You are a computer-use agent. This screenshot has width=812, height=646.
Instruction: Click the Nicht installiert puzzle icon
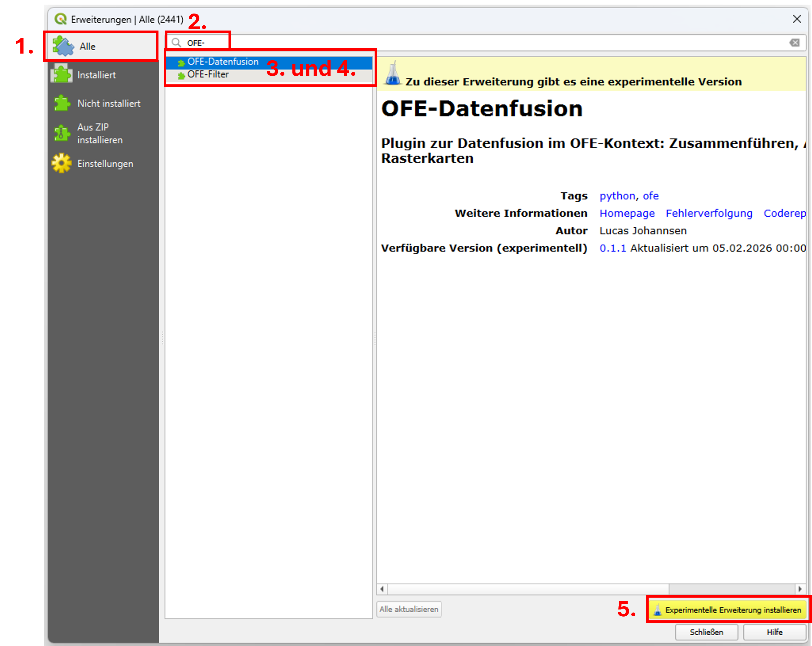coord(62,103)
